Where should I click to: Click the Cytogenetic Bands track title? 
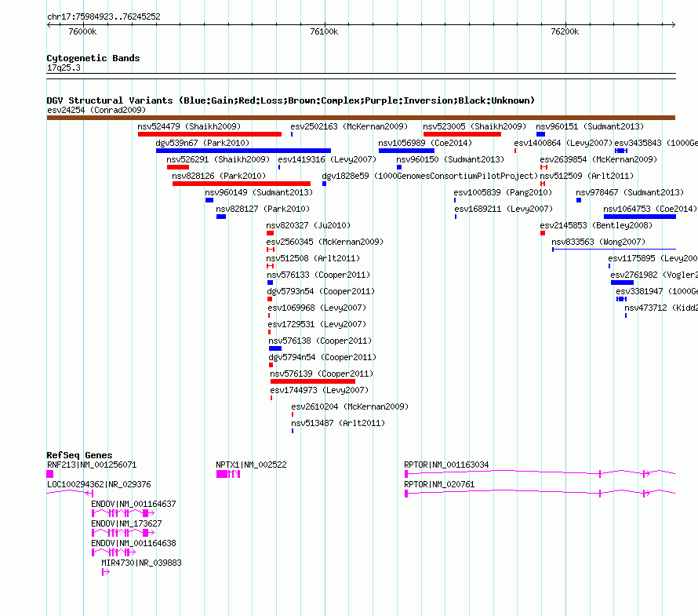click(x=93, y=58)
